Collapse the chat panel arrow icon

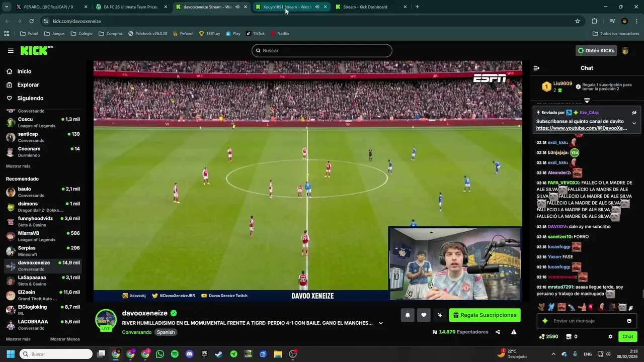point(536,68)
